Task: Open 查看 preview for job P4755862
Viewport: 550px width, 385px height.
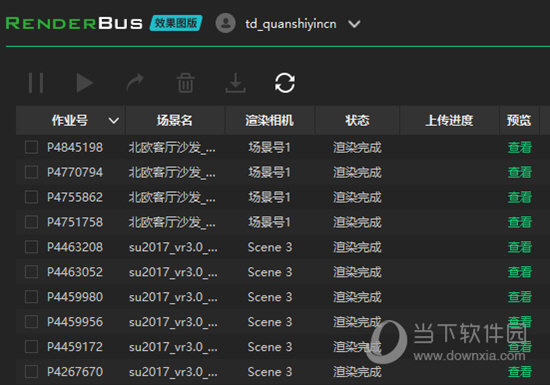Action: (520, 197)
